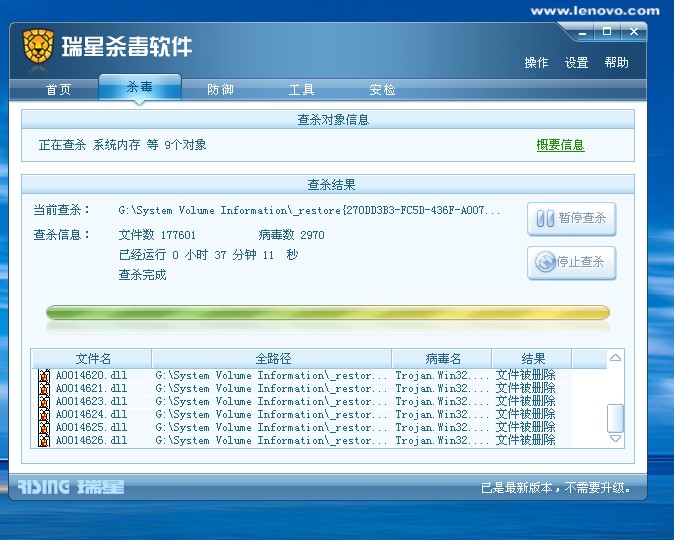The image size is (674, 540).
Task: Select file name A0014625.dll
Action: click(92, 427)
